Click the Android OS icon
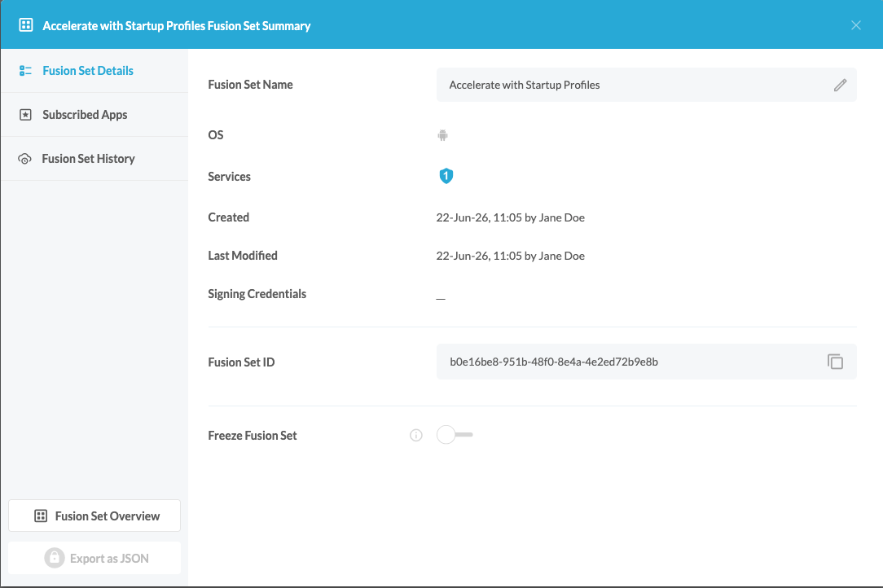883x588 pixels. click(442, 135)
